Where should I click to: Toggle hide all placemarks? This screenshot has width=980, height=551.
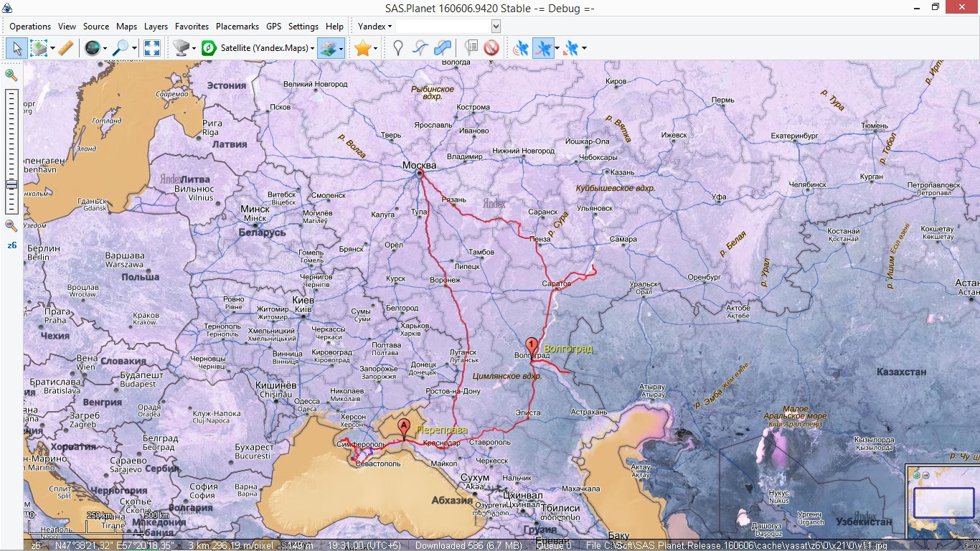491,48
